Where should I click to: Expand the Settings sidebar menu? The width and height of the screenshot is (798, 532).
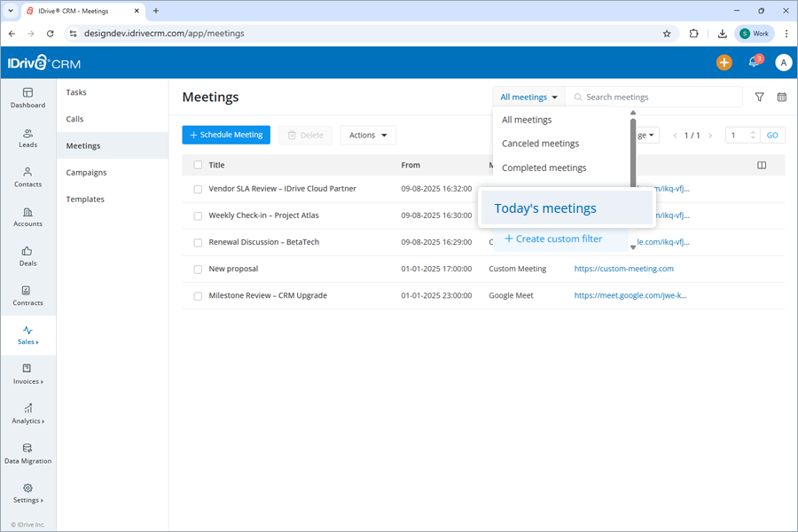pos(27,495)
